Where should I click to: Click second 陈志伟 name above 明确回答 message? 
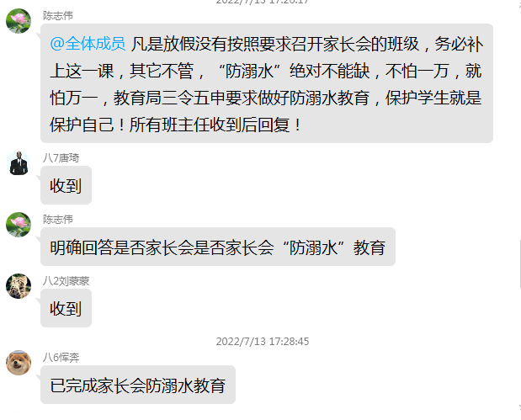click(x=58, y=220)
